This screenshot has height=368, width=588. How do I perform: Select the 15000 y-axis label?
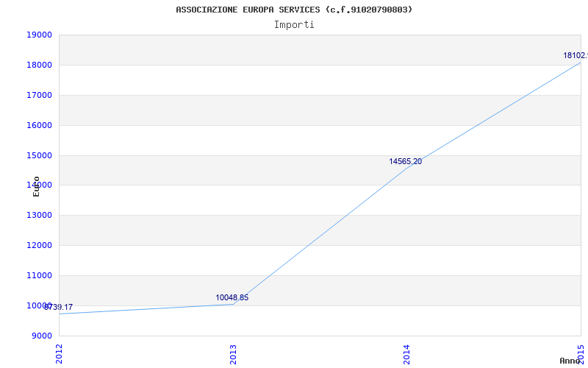tap(39, 155)
